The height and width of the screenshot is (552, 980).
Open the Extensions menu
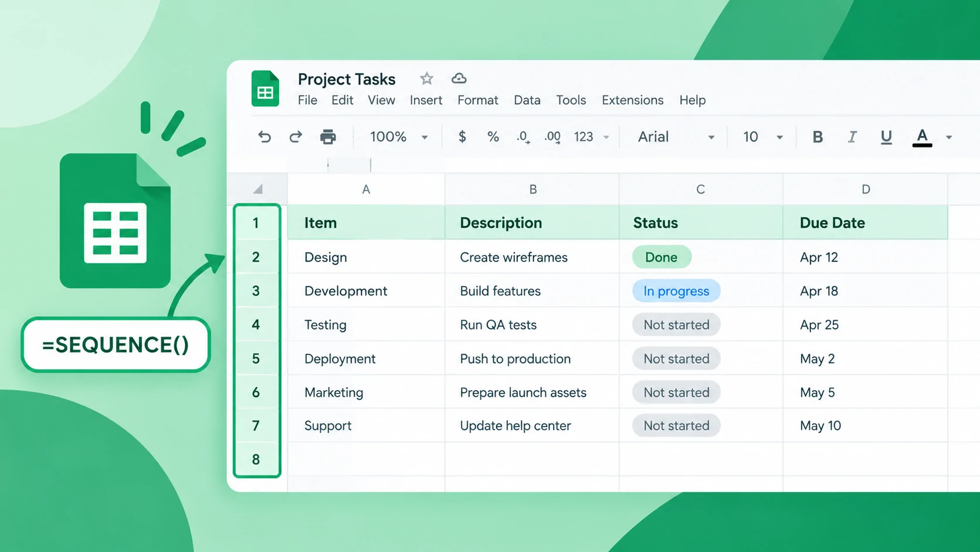tap(633, 100)
